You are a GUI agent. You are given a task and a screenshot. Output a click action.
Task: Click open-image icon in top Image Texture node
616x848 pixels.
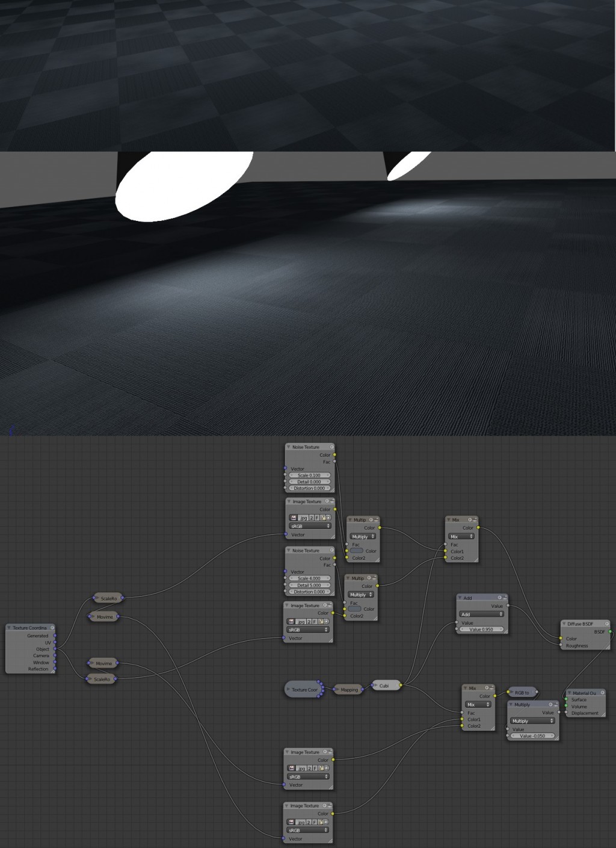[x=323, y=518]
